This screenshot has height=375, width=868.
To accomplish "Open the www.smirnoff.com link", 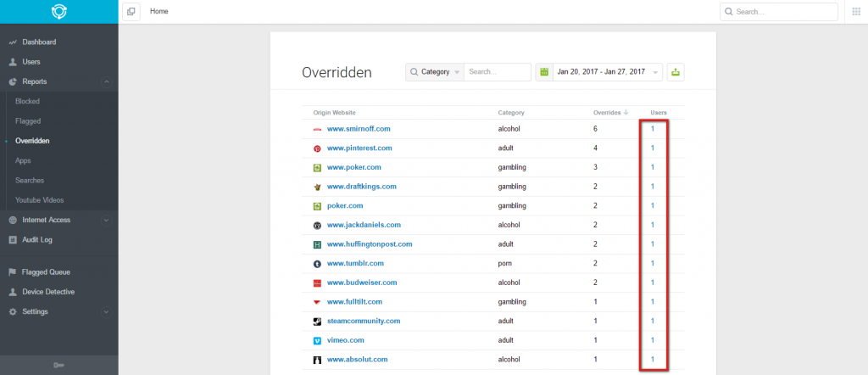I will (359, 129).
